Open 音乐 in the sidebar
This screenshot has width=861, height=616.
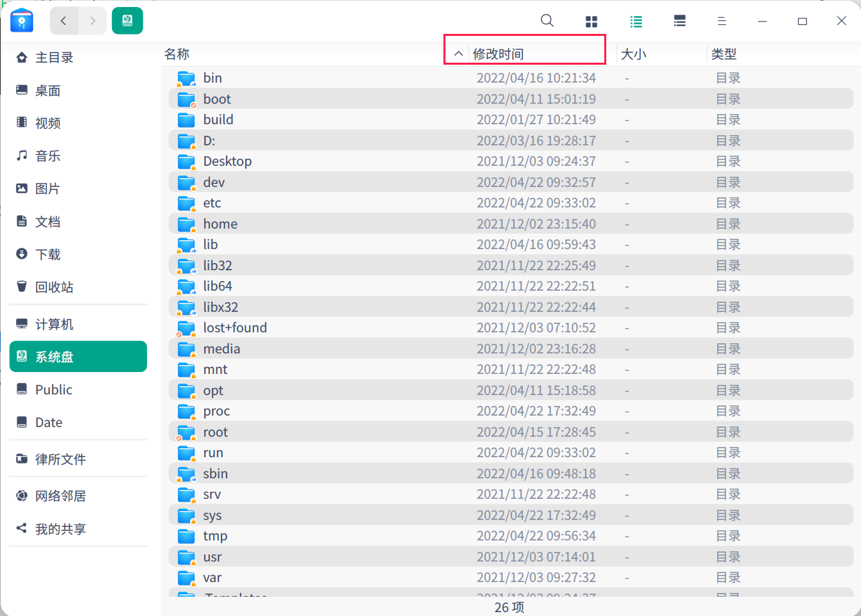pyautogui.click(x=78, y=156)
